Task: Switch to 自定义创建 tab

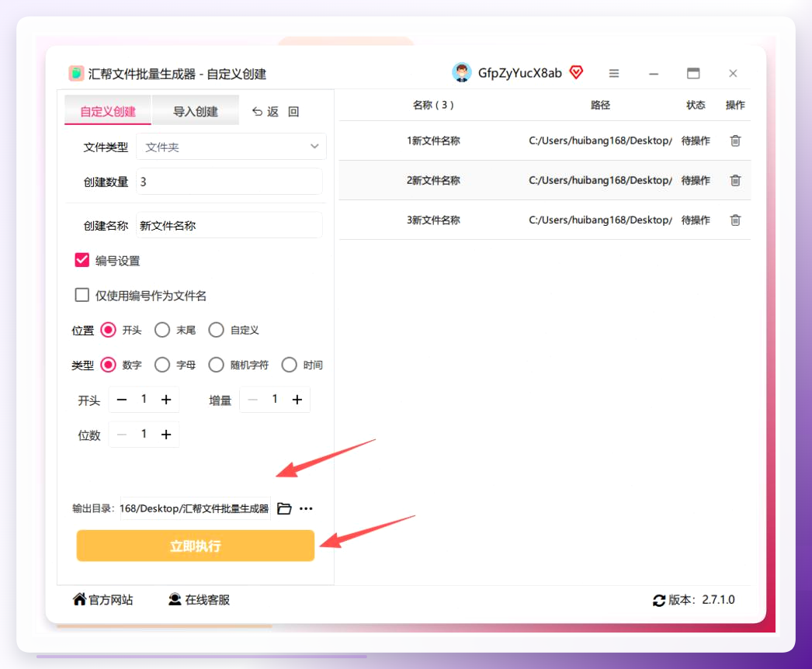Action: (108, 110)
